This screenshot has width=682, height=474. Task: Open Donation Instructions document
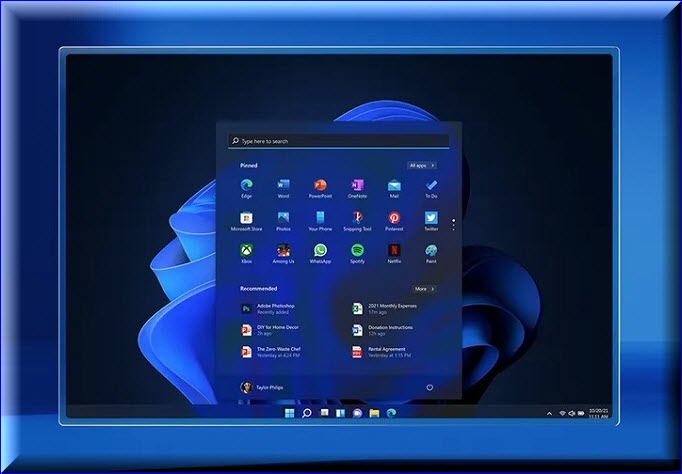point(383,330)
